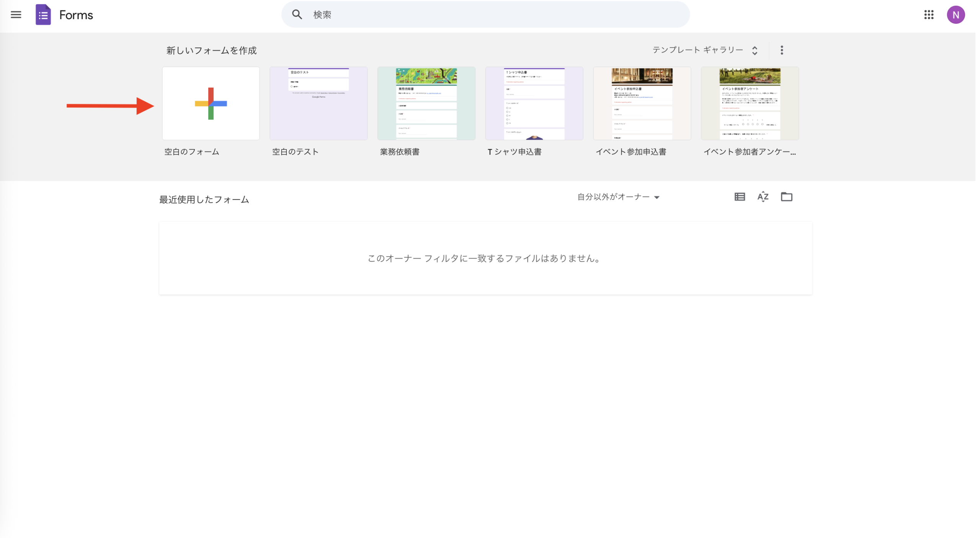
Task: Click the Forms title text
Action: point(75,15)
